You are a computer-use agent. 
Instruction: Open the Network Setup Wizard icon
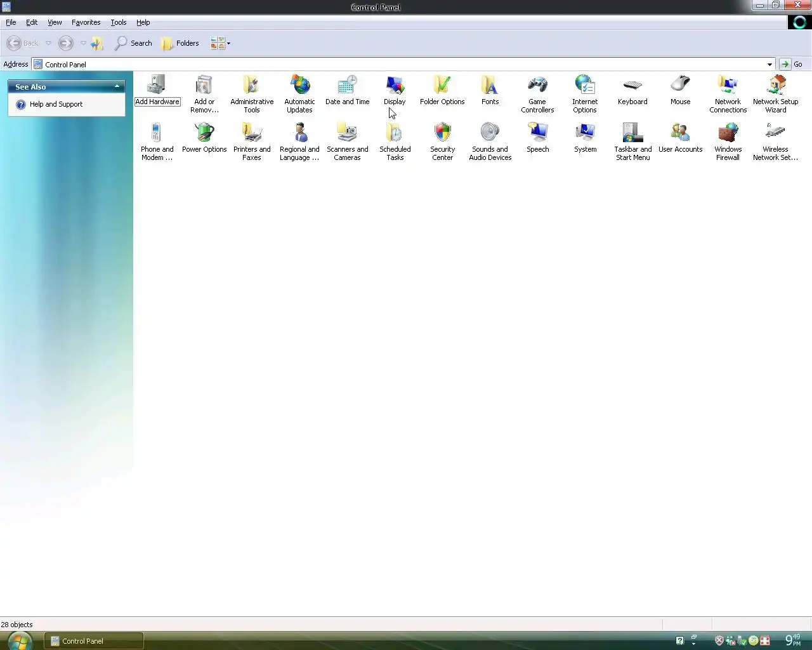pyautogui.click(x=775, y=84)
